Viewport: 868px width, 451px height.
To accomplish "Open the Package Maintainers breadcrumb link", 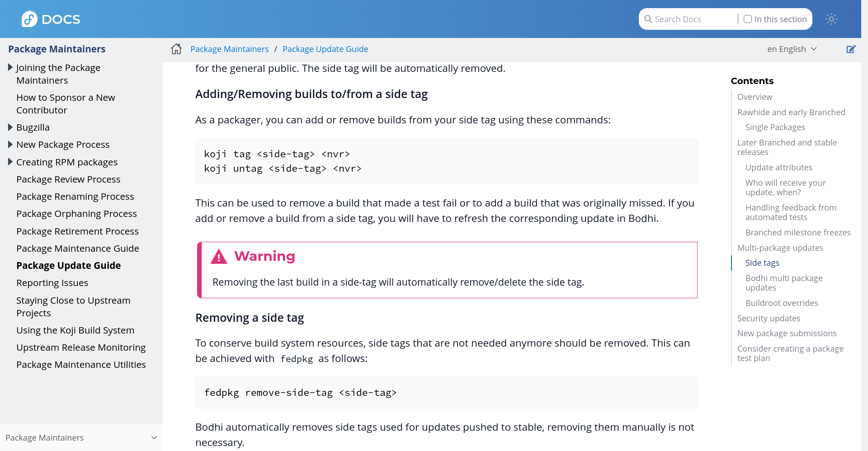I will pos(229,49).
